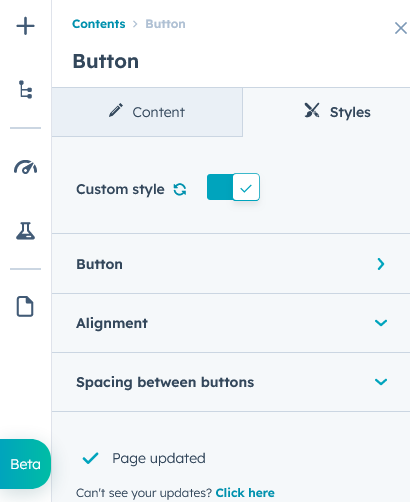Open the Button style section chevron

coord(381,264)
